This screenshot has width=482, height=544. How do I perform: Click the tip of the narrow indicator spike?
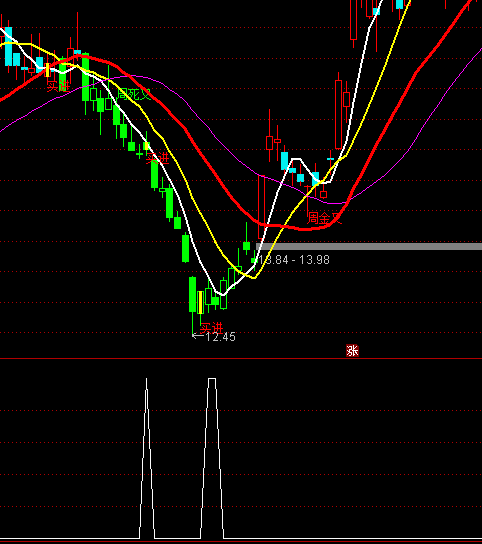point(146,379)
